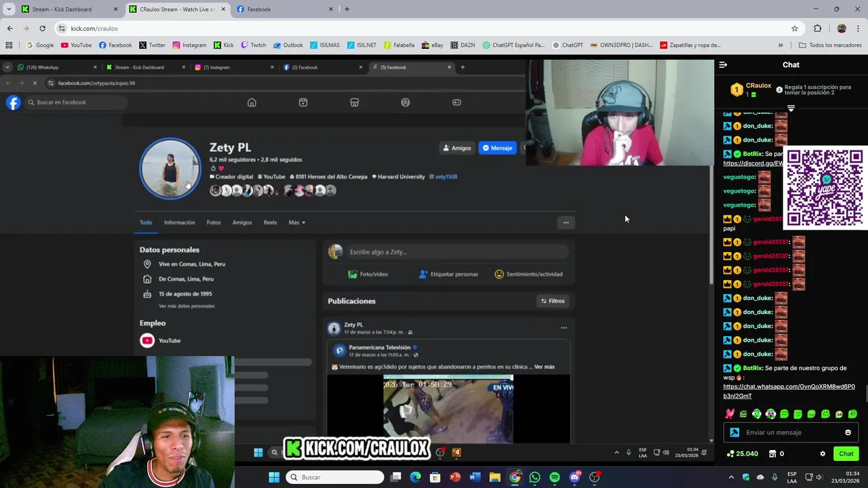
Task: Open Microsoft Edge from the taskbar
Action: click(x=415, y=477)
